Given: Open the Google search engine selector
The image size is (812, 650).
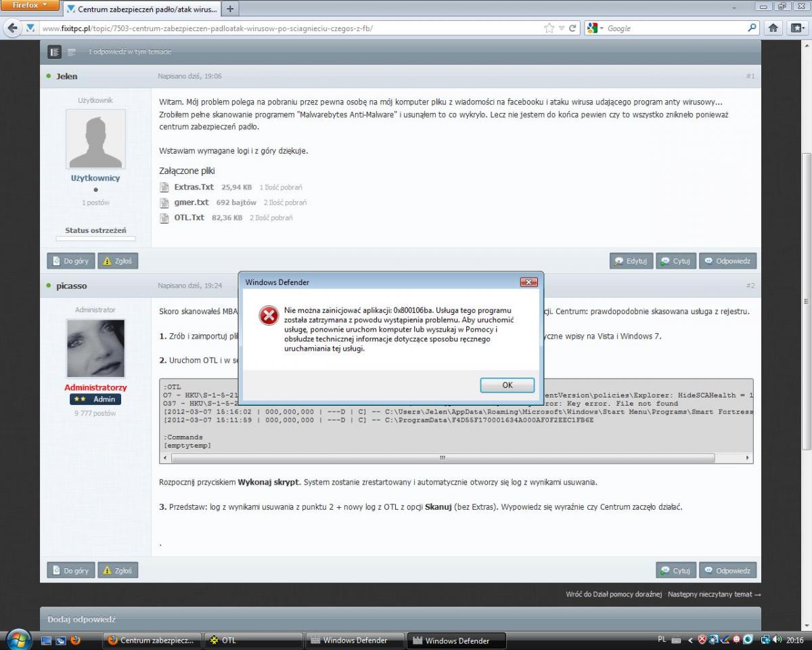Looking at the screenshot, I should [x=595, y=28].
